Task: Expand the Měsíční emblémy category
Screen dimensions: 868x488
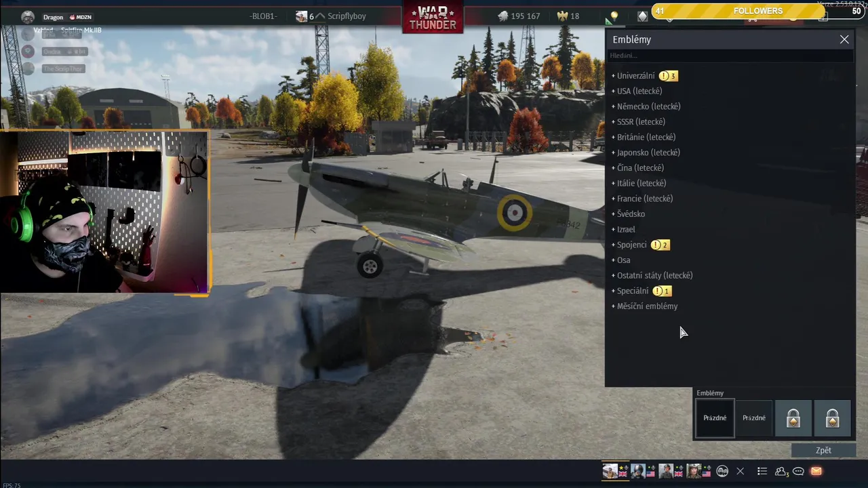Action: [644, 306]
